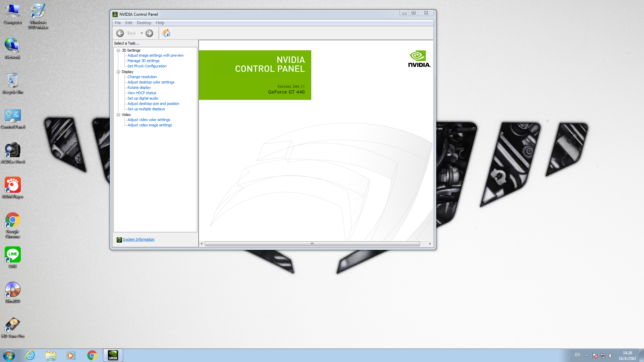
Task: Select the Recycle Bin desktop icon
Action: (x=13, y=83)
